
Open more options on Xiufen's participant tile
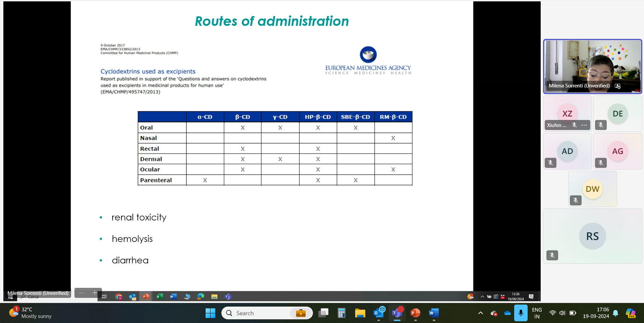click(x=584, y=125)
